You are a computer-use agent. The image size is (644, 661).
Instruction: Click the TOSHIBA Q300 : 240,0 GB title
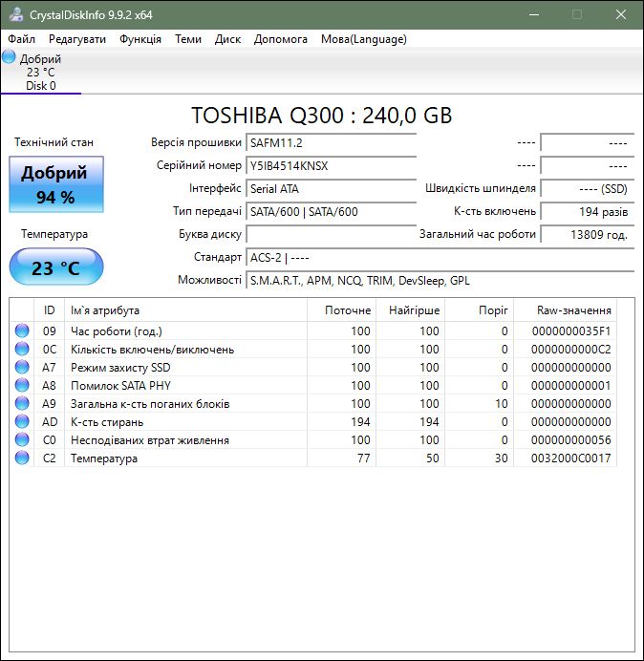tap(322, 115)
